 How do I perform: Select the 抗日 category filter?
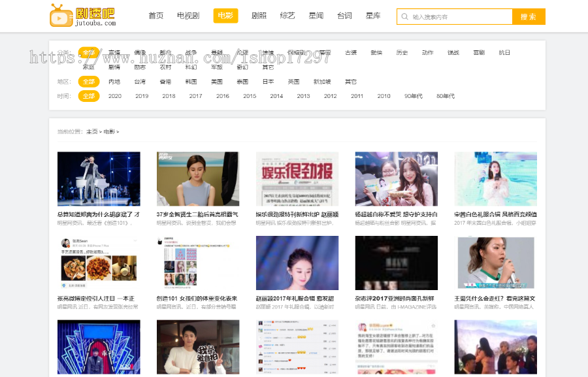504,53
